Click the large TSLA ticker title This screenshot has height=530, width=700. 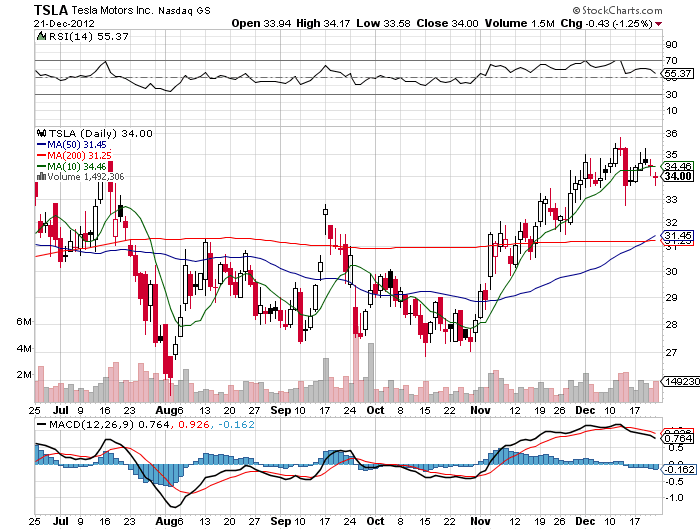[51, 10]
